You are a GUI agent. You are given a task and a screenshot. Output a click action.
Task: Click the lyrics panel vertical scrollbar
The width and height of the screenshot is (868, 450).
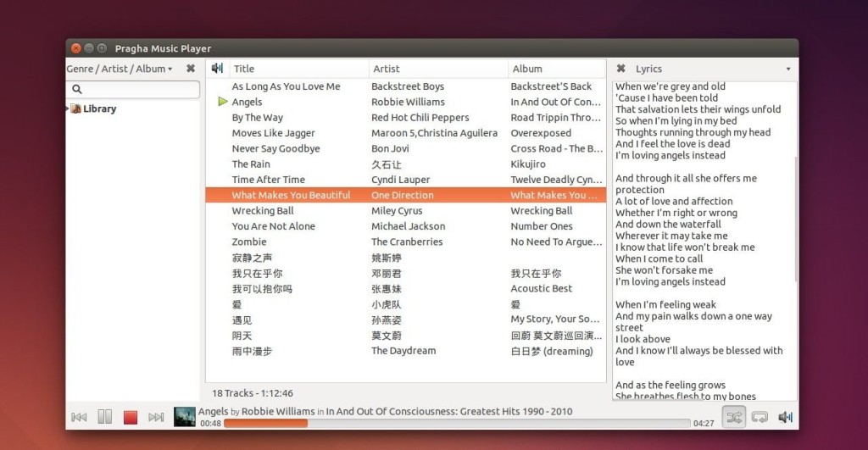pos(795,219)
